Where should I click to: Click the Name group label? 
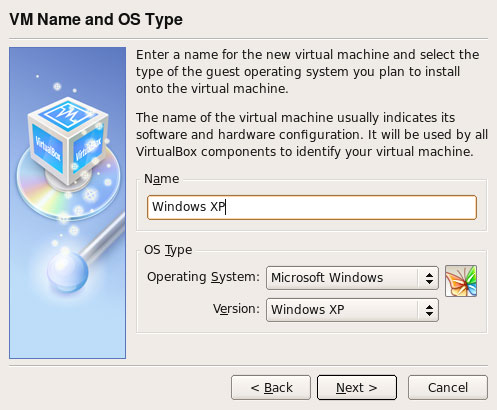click(162, 179)
